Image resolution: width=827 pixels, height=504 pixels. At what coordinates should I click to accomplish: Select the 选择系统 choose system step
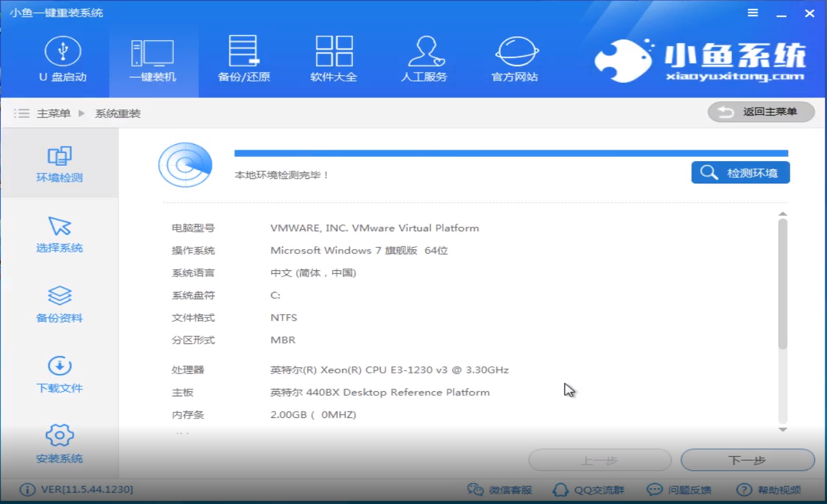pos(59,234)
